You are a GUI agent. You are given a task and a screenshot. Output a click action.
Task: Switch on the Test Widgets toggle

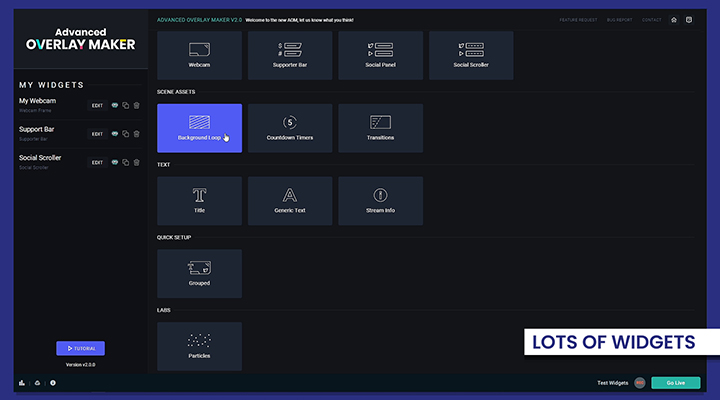pyautogui.click(x=639, y=383)
